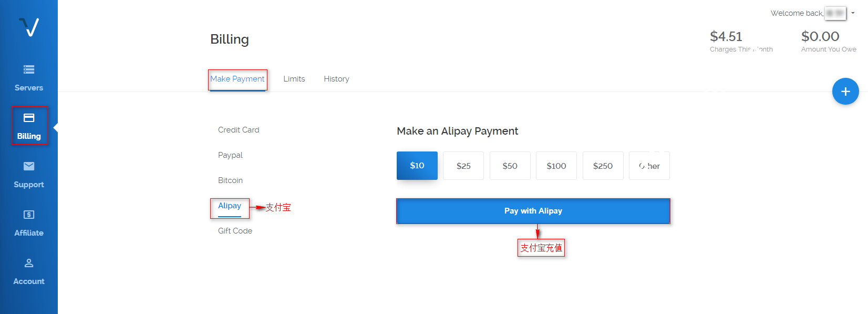This screenshot has height=314, width=868.
Task: Open the Affiliate dollar icon
Action: [29, 215]
